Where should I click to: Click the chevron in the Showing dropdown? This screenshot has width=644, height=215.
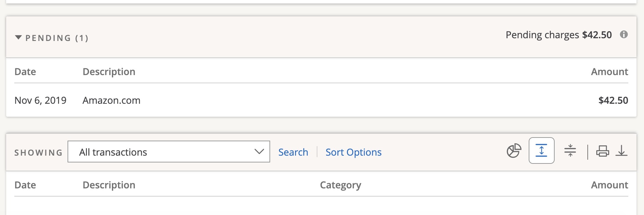259,152
